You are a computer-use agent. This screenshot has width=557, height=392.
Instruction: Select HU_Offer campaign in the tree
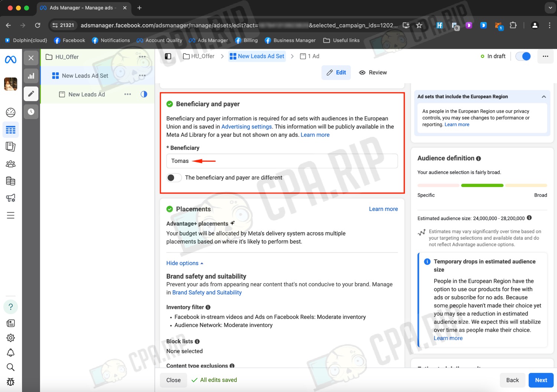67,57
